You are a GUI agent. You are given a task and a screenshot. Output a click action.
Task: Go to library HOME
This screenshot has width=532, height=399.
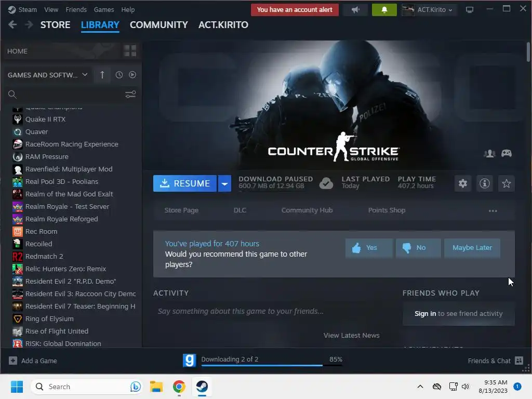click(x=17, y=51)
